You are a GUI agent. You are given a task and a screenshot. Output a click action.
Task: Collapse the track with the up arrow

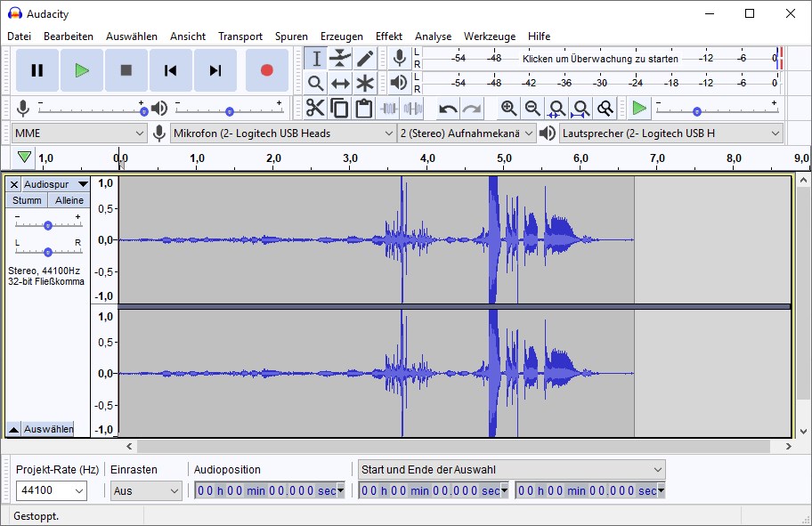(x=14, y=429)
